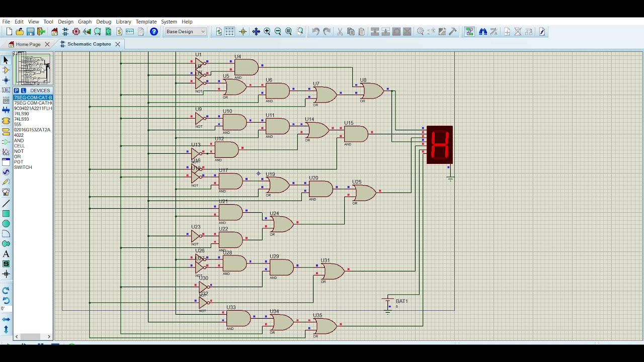Screen dimensions: 644x362
Task: Open the Help question mark icon
Action: (x=154, y=32)
